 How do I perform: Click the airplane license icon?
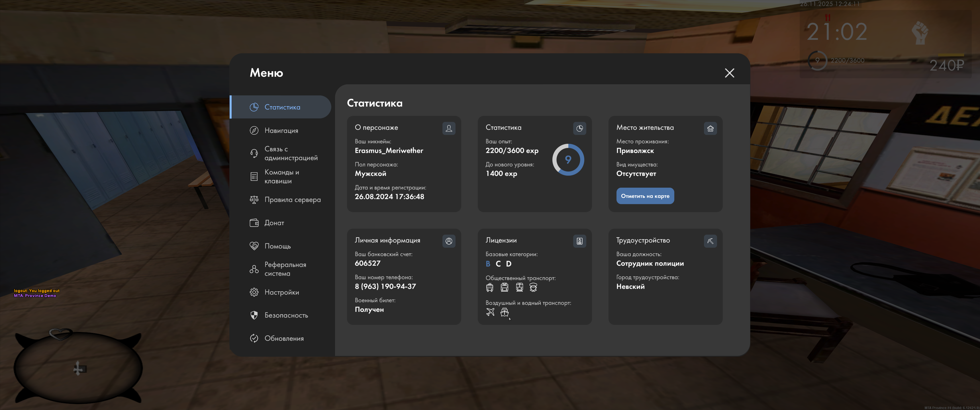(490, 312)
